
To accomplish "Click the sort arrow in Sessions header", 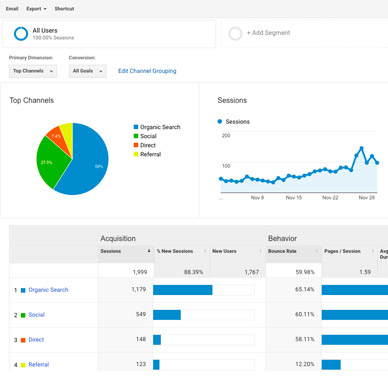I will pyautogui.click(x=149, y=251).
